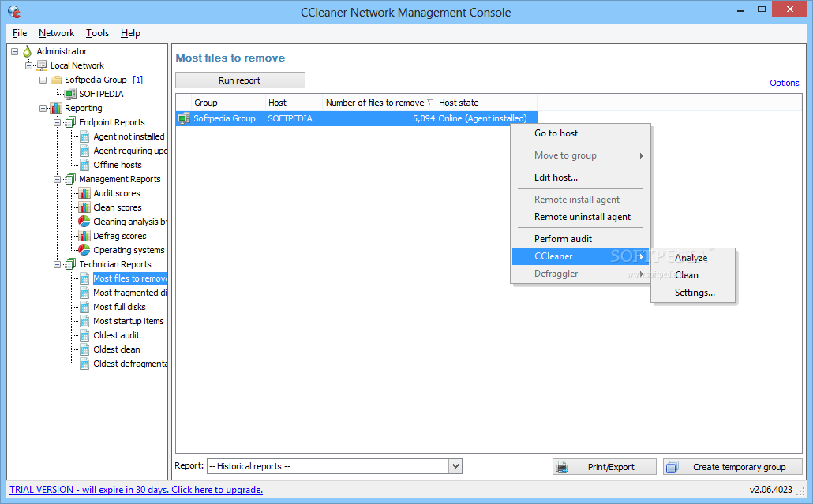
Task: Click the Oldest defragmentation report icon
Action: (x=84, y=364)
